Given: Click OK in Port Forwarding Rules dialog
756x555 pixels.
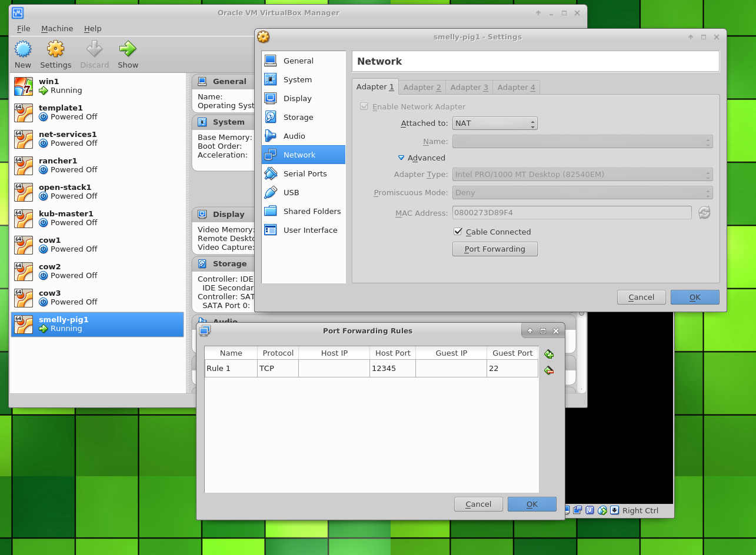Looking at the screenshot, I should pos(532,504).
